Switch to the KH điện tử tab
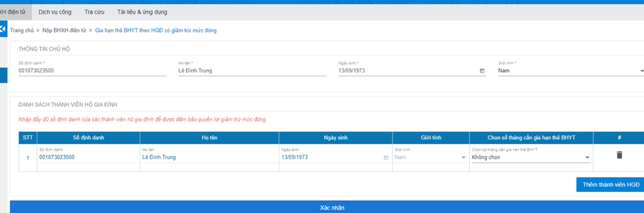644x213 pixels. [x=12, y=12]
